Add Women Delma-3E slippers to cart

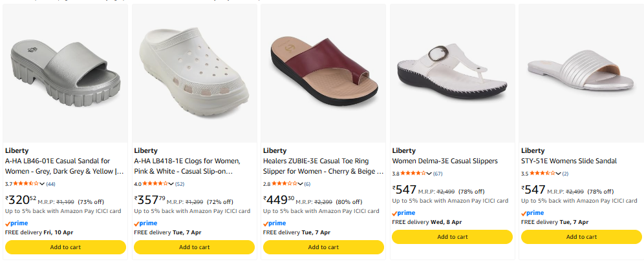452,236
